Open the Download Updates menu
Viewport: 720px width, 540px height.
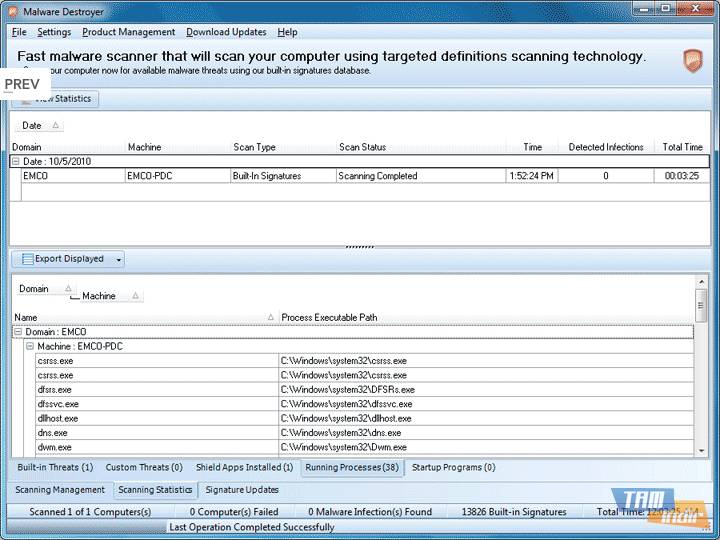click(227, 32)
